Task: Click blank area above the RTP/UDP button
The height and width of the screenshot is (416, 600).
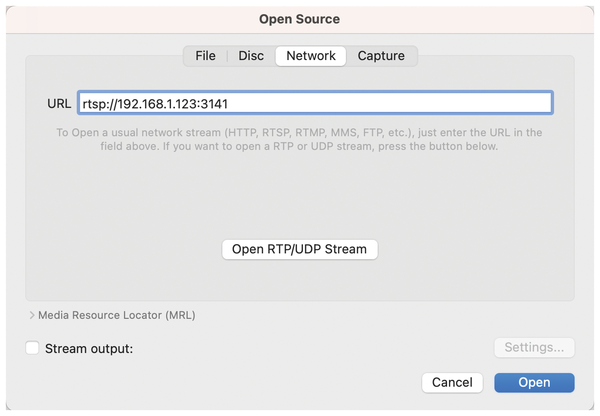Action: coord(300,200)
